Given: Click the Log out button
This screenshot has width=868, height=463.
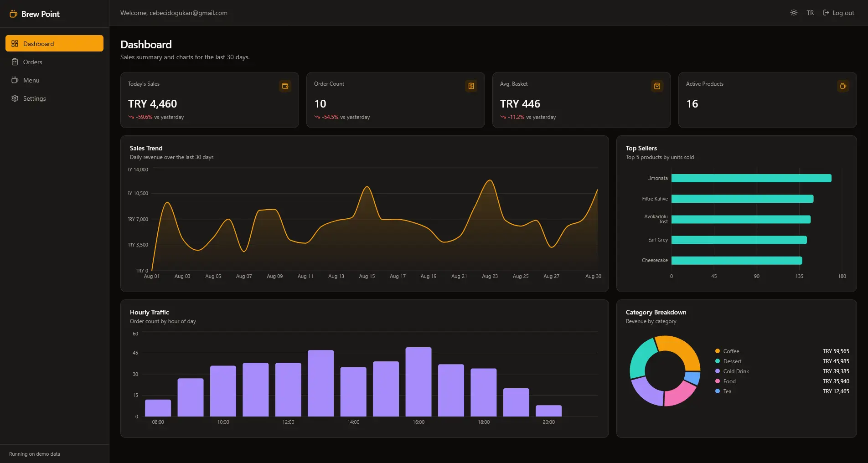Looking at the screenshot, I should click(838, 13).
